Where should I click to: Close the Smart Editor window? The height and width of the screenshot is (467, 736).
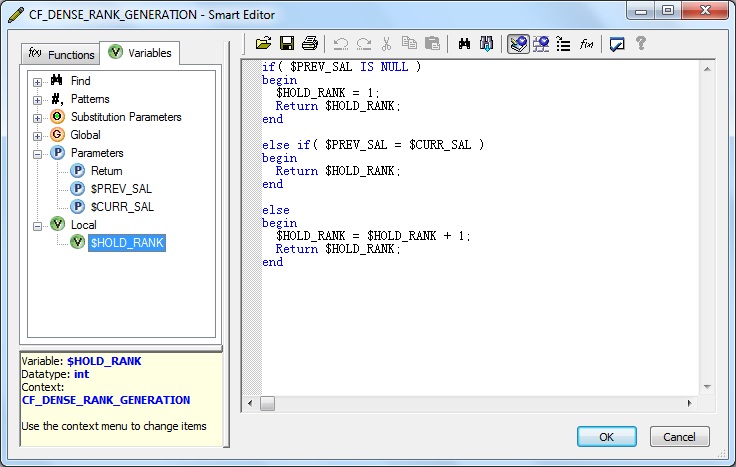tap(705, 10)
